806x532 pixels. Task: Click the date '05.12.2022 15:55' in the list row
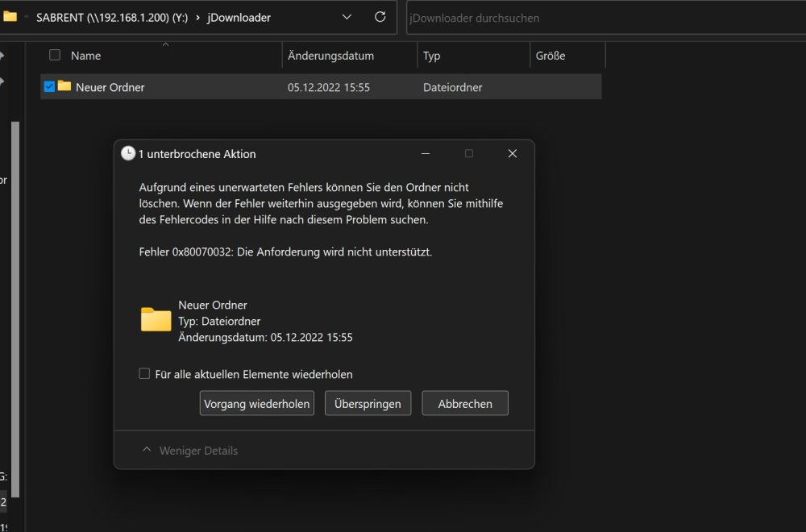tap(329, 87)
